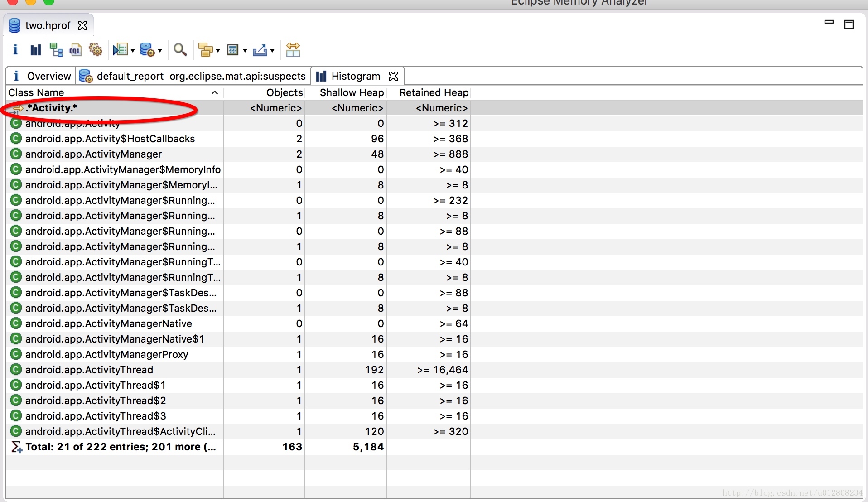Click the Find Object by Address magnifier
Viewport: 868px width, 502px height.
180,50
